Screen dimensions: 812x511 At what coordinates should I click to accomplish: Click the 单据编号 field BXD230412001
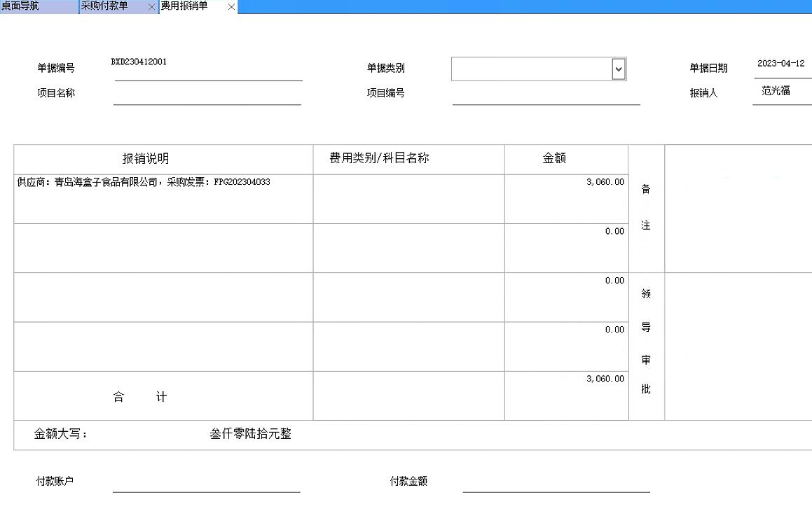click(x=208, y=69)
